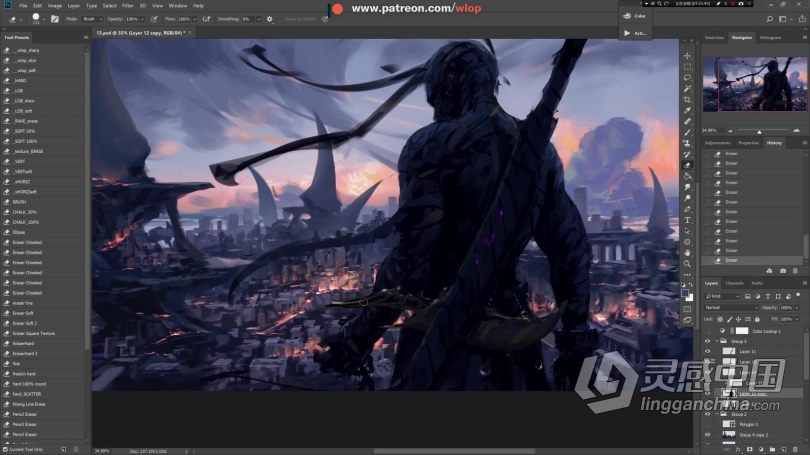Open the eraser Mode dropdown
This screenshot has width=810, height=455.
(x=92, y=19)
